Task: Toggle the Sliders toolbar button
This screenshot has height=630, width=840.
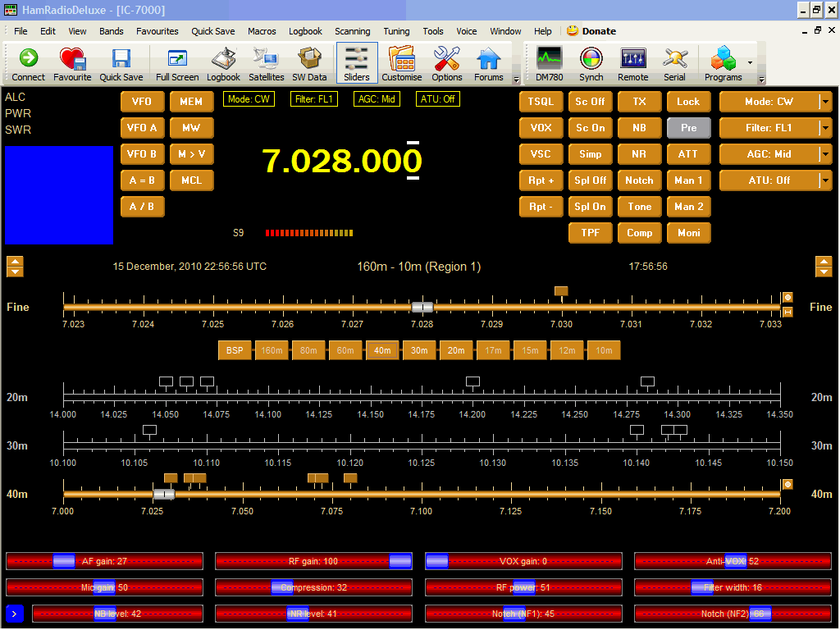Action: pyautogui.click(x=357, y=63)
